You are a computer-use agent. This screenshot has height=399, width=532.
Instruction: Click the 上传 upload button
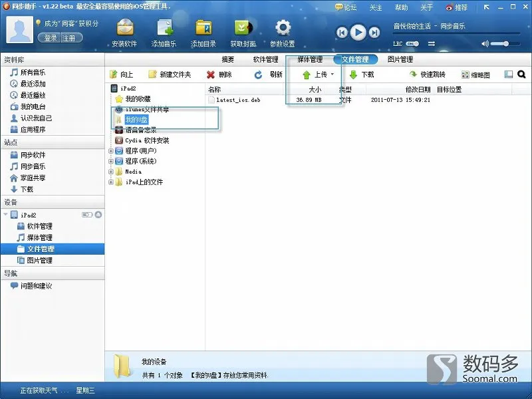[x=315, y=74]
